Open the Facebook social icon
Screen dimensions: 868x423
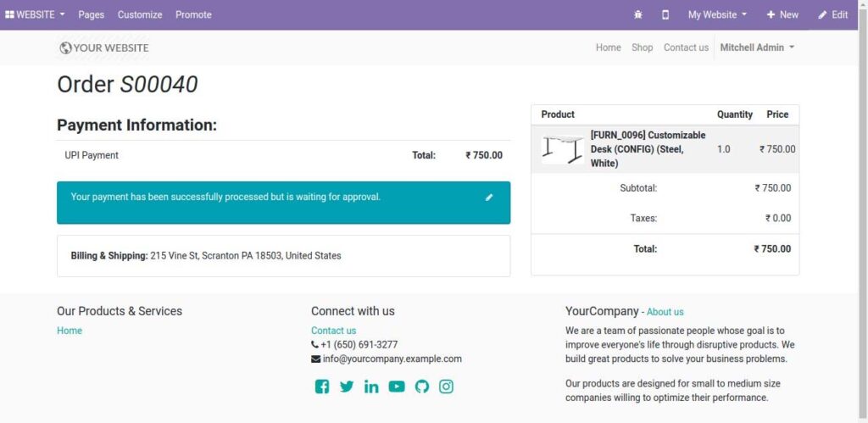click(x=322, y=387)
